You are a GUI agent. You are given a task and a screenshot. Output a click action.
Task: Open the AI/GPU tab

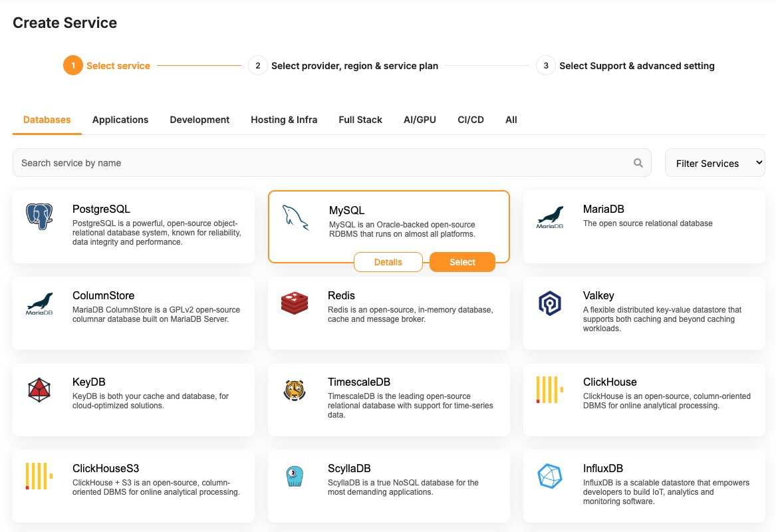click(420, 120)
